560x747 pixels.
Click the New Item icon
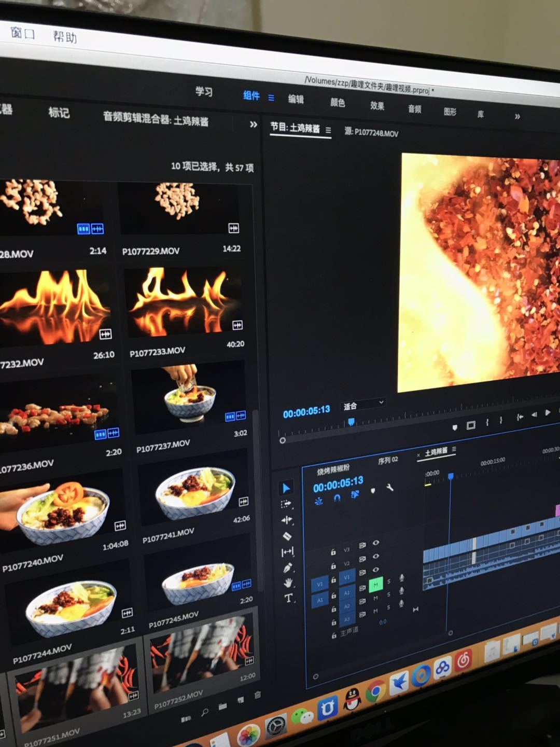241,700
